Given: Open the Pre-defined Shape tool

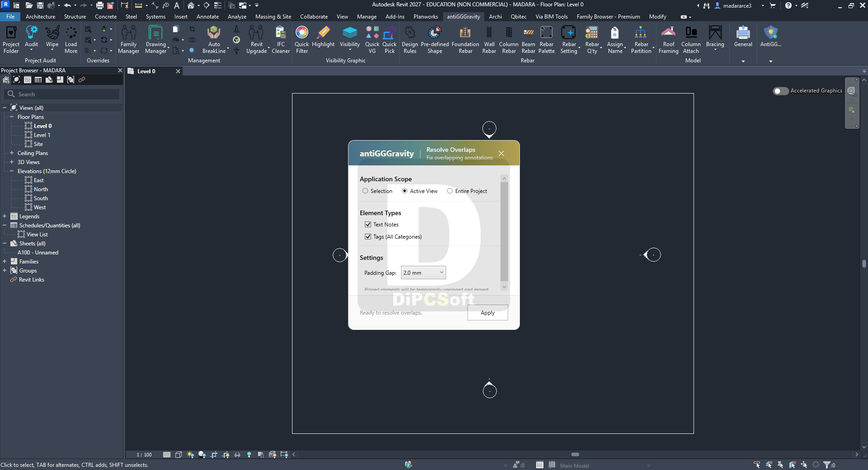Looking at the screenshot, I should coord(434,40).
